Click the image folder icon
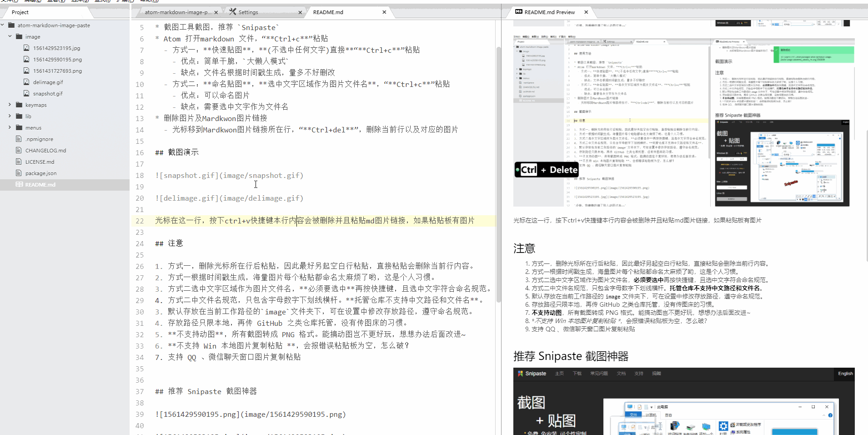868x435 pixels. tap(19, 36)
